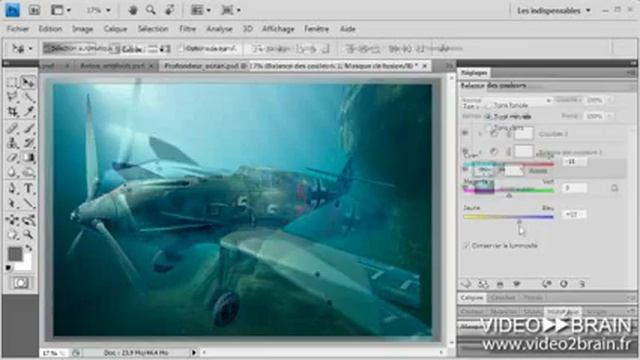The image size is (640, 360).
Task: Toggle adjustment layer visibility at the Réglages panel bottom
Action: point(517,284)
